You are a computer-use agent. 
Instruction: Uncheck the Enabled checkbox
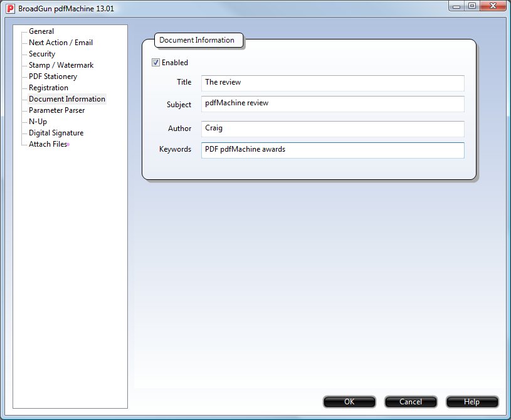coord(156,63)
